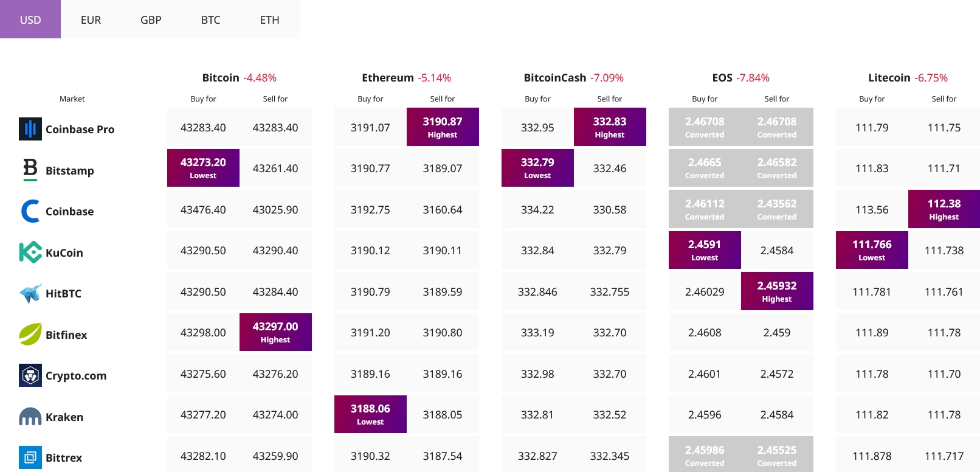The width and height of the screenshot is (980, 472).
Task: Click Crypto.com's EOS sell price 2.4572
Action: tap(777, 374)
